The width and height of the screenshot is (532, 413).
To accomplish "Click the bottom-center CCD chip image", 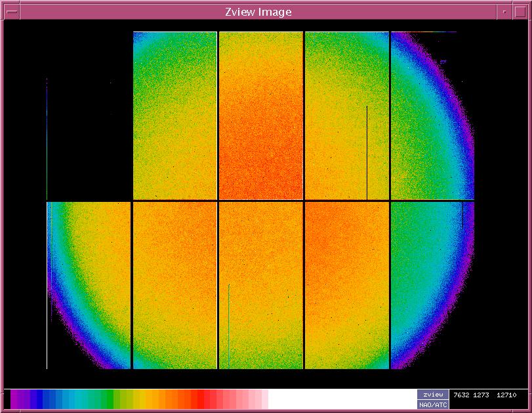I will [260, 285].
